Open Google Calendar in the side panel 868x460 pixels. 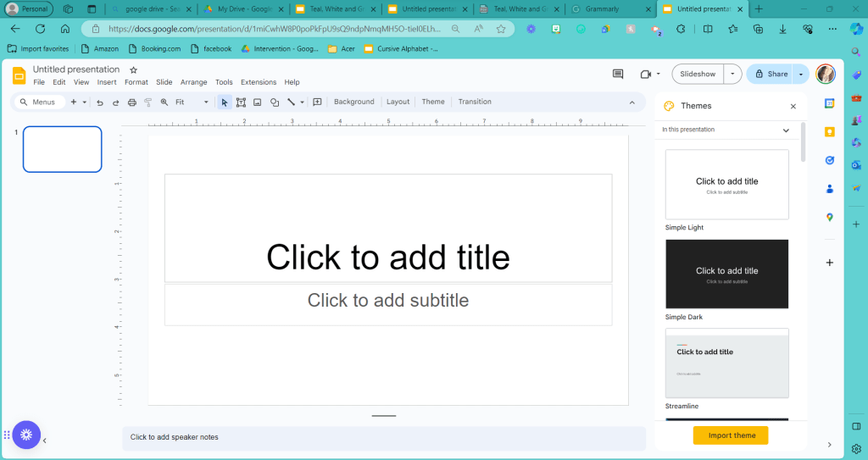pos(830,103)
